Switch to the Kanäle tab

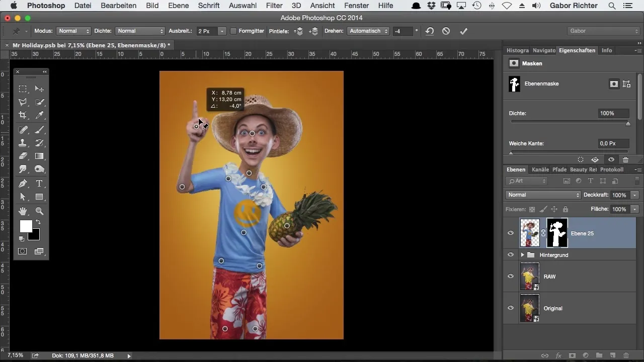click(x=540, y=170)
